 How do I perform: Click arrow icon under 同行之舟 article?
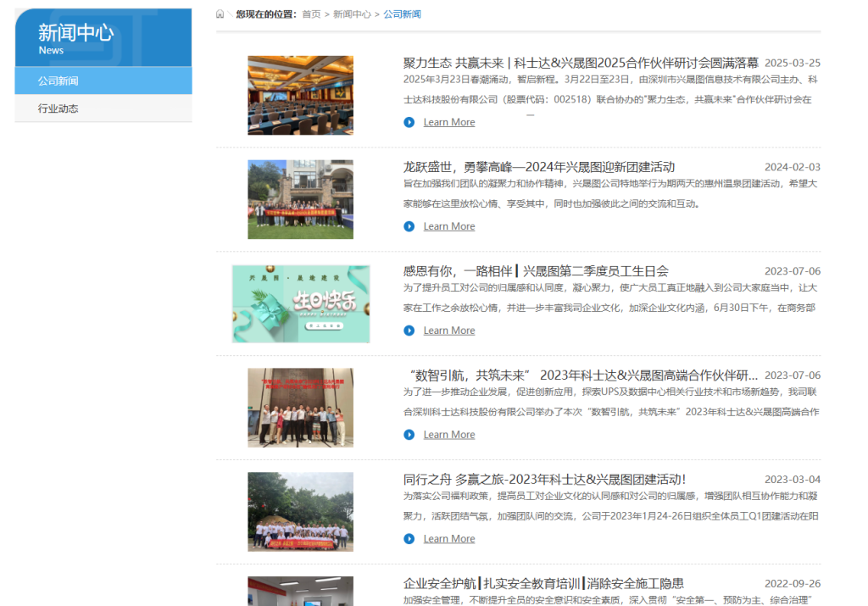pos(409,539)
